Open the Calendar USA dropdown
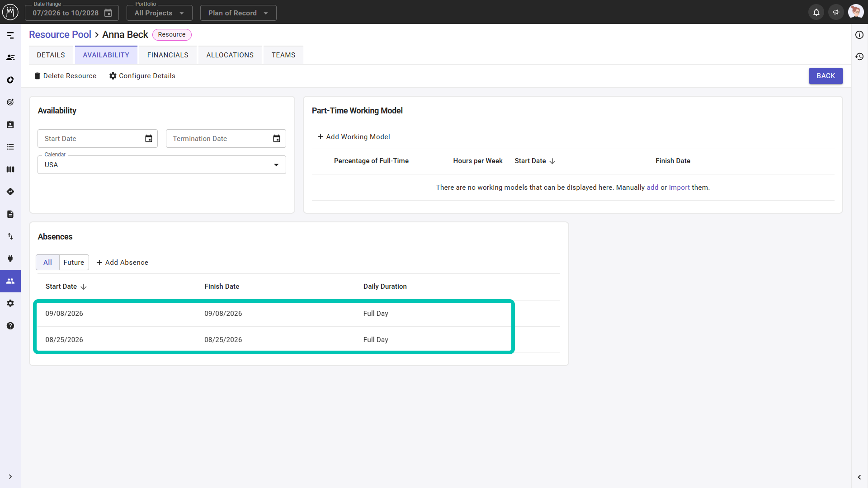The width and height of the screenshot is (868, 488). coord(162,165)
